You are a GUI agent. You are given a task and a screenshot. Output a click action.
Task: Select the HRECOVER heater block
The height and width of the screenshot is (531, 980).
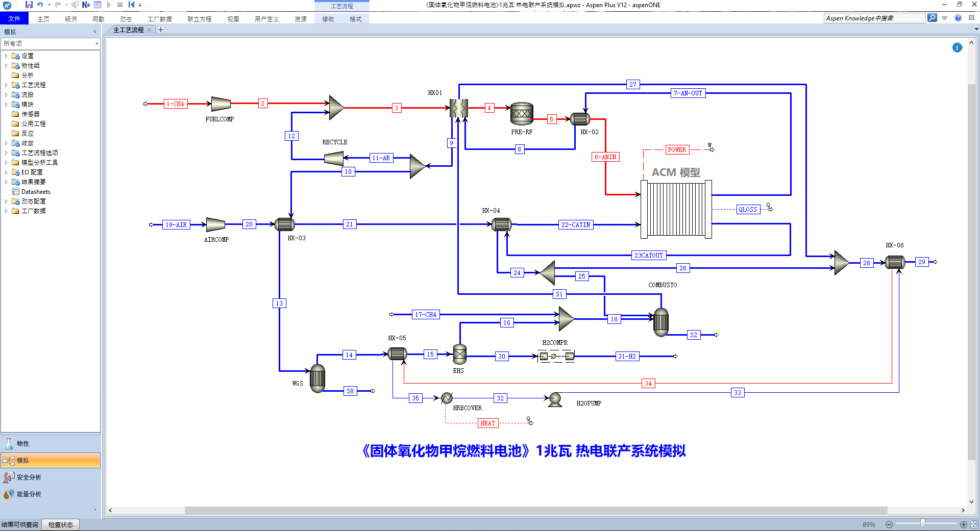447,398
